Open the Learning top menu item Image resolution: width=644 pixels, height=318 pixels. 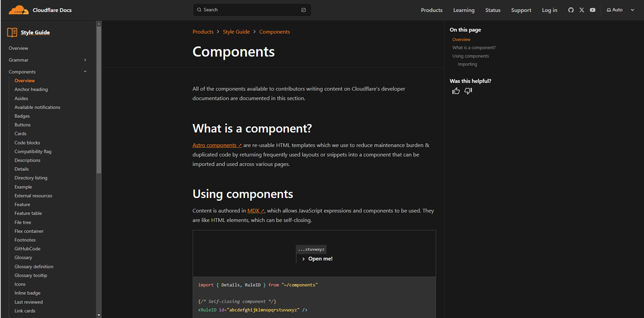(464, 10)
